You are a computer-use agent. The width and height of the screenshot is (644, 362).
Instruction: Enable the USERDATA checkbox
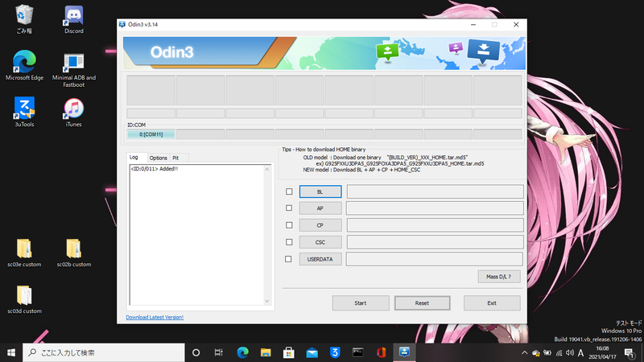(288, 259)
